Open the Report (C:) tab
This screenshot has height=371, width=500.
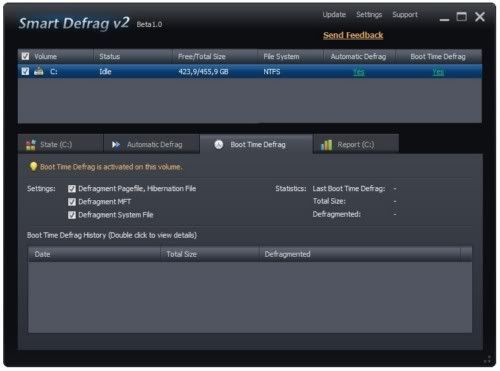point(356,144)
